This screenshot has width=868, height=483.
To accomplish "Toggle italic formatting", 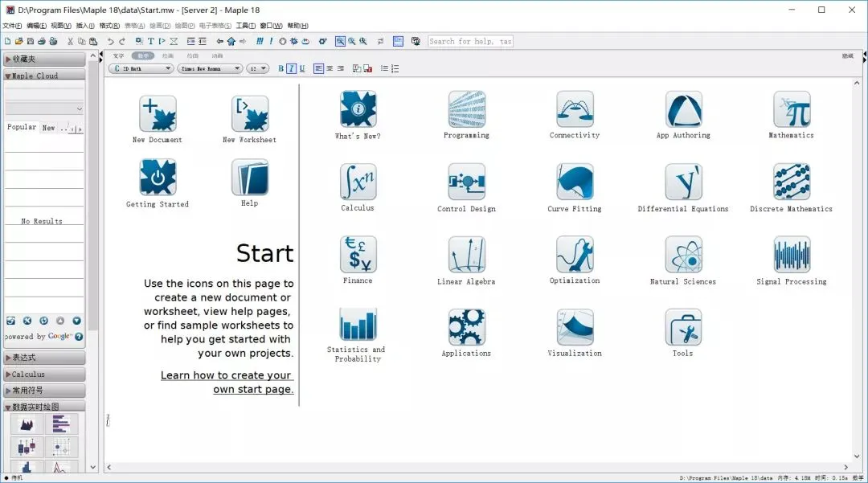I will point(291,68).
